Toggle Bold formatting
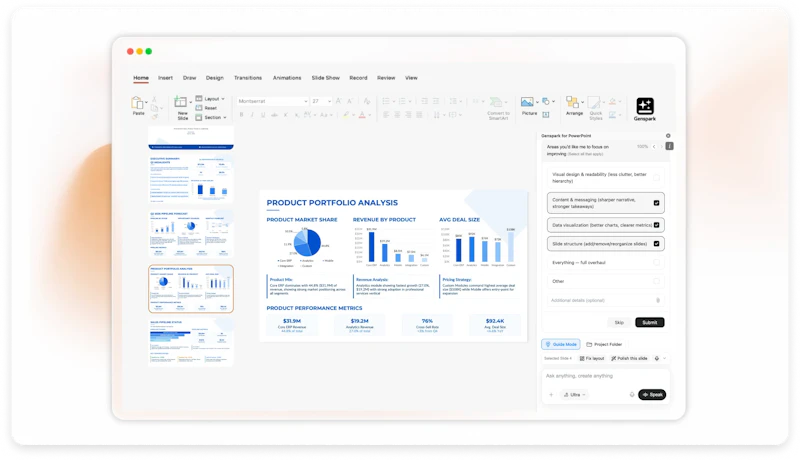This screenshot has height=460, width=800. click(241, 115)
